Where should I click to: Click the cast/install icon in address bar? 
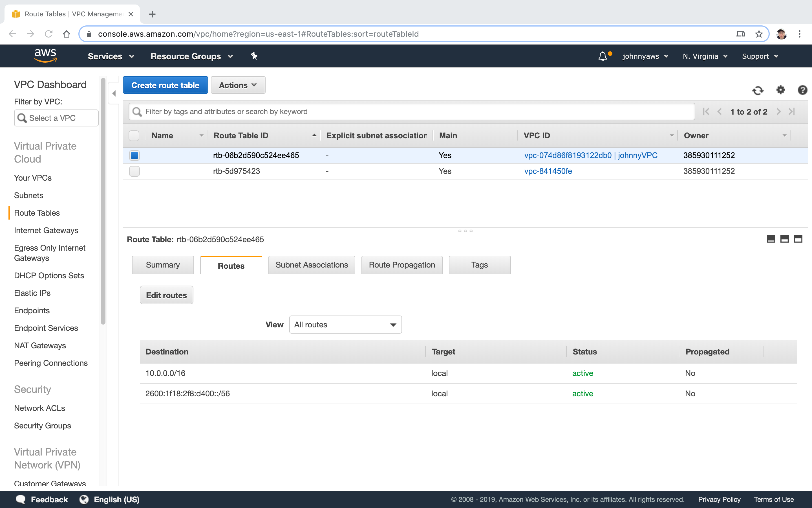(x=741, y=34)
